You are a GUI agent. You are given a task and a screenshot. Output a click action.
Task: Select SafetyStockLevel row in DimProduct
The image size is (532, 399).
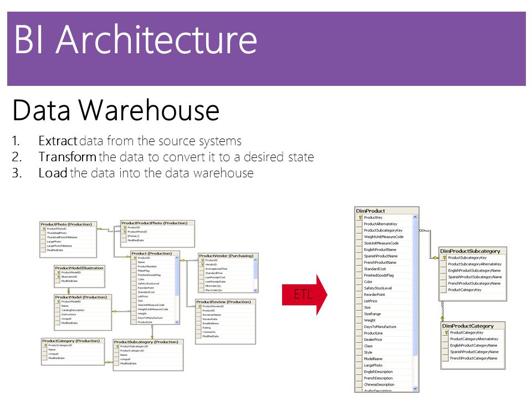[384, 288]
